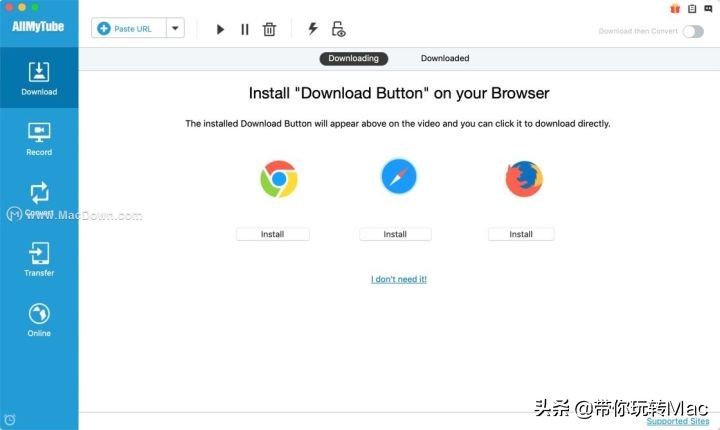Screen dimensions: 720x430
Task: Click the "I don't need it!" link
Action: click(x=399, y=279)
